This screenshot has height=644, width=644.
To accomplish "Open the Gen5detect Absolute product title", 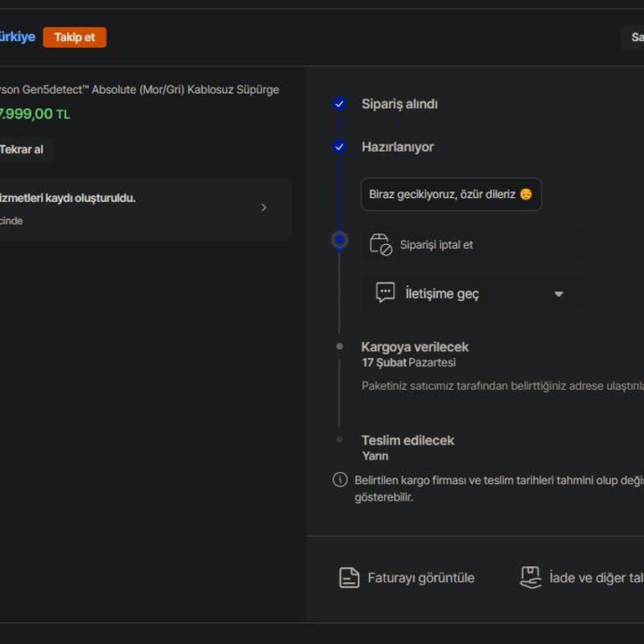I will click(x=139, y=90).
